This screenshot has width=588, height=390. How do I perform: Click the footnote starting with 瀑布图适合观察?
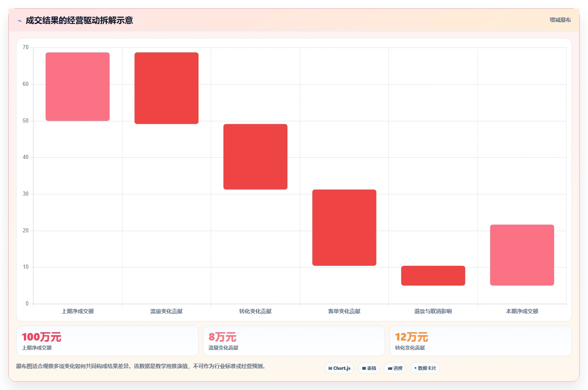[141, 366]
